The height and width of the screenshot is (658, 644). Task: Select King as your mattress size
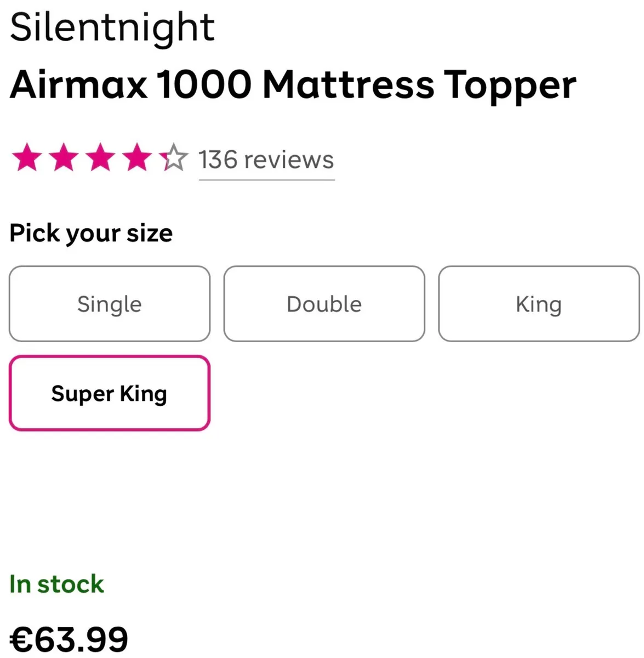[538, 303]
